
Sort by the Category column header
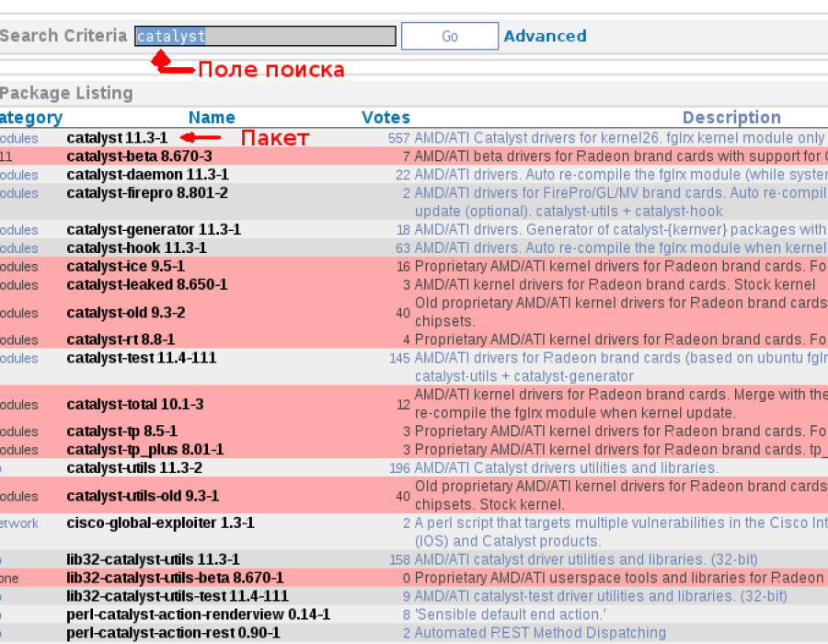tap(31, 117)
